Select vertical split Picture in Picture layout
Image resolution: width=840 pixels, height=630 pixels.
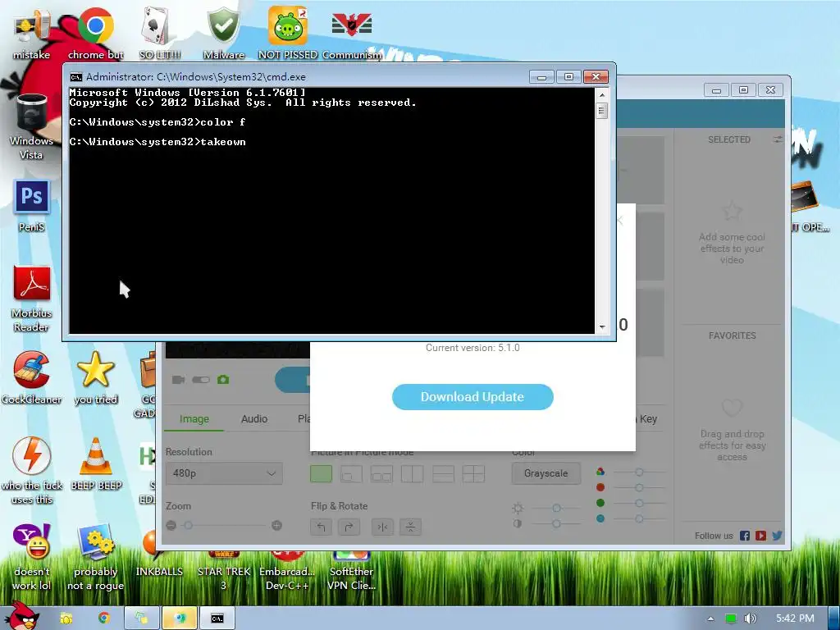coord(413,473)
